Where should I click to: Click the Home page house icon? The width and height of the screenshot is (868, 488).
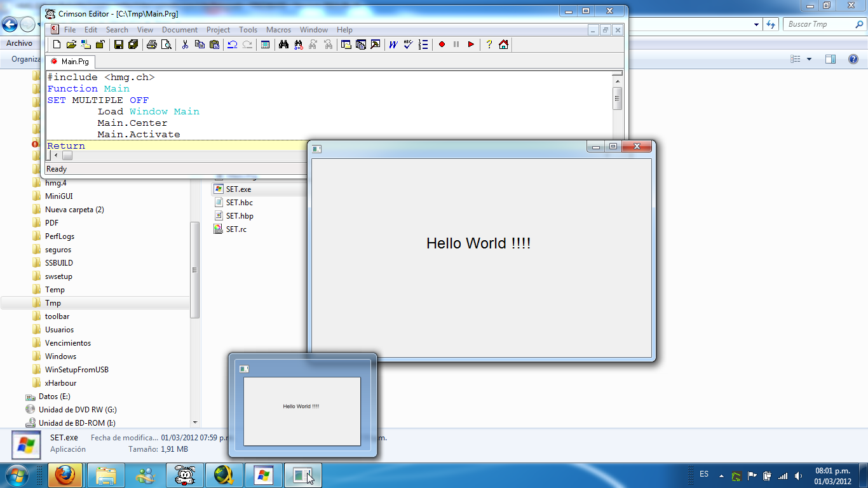pos(503,44)
